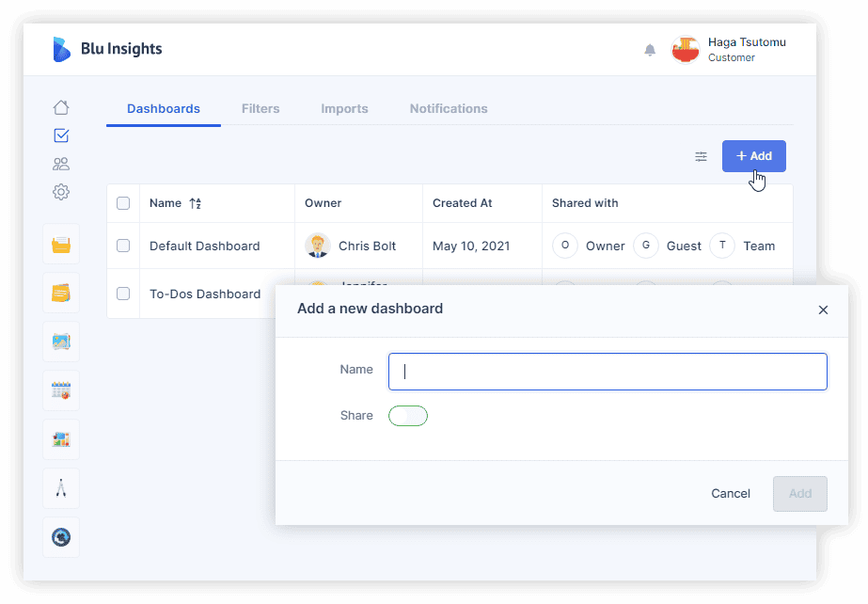The image size is (868, 604).
Task: Open the settings gear in sidebar
Action: click(x=61, y=192)
